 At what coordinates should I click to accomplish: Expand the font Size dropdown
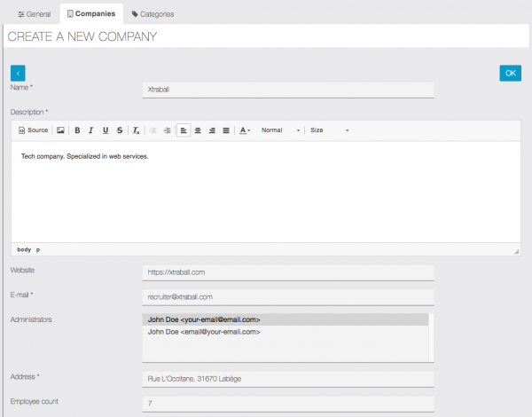click(x=328, y=130)
